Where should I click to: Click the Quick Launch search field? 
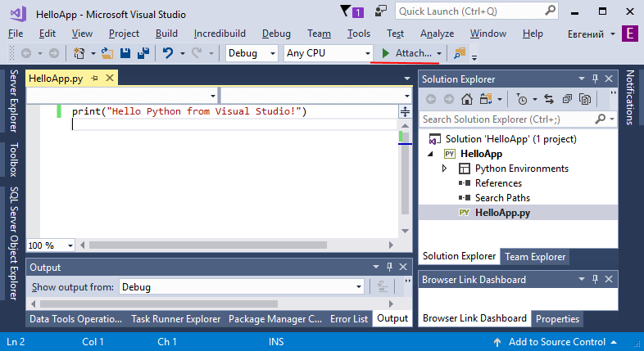[476, 11]
